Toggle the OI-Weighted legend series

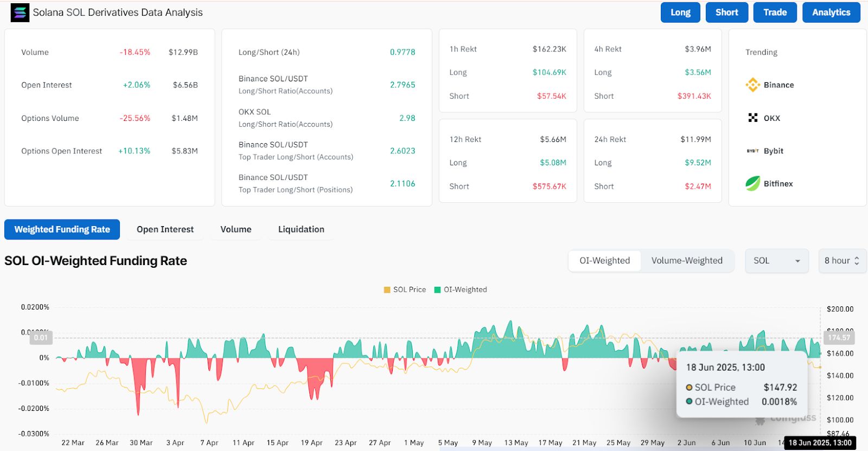(461, 289)
